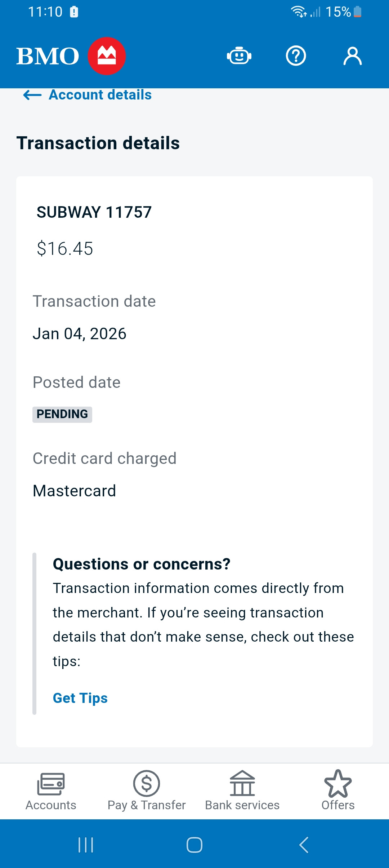
Task: Click the back arrow beside Account details
Action: [x=32, y=95]
